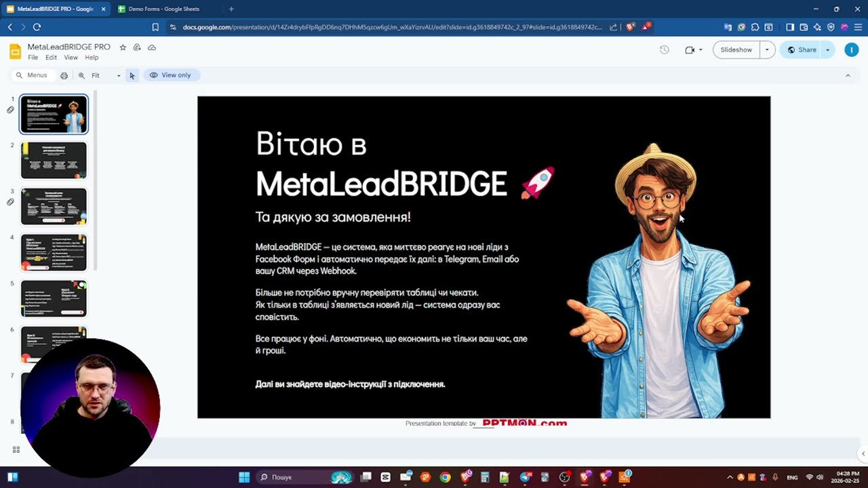This screenshot has width=868, height=488.
Task: Click the linked-object icon beside slide 3
Action: [x=10, y=202]
